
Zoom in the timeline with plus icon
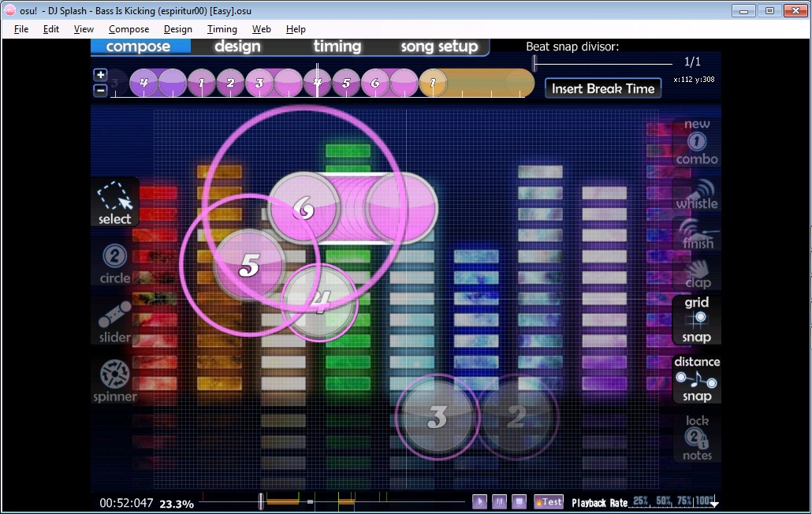click(x=100, y=75)
